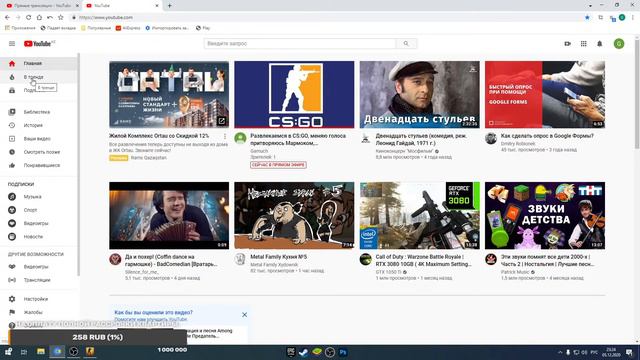Click the YouTube logo
This screenshot has height=360, width=640.
pyautogui.click(x=39, y=44)
